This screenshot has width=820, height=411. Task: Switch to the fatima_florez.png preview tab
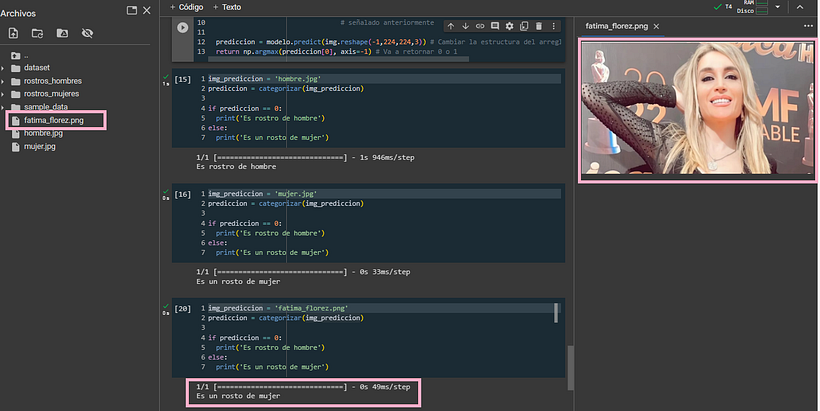pyautogui.click(x=616, y=25)
